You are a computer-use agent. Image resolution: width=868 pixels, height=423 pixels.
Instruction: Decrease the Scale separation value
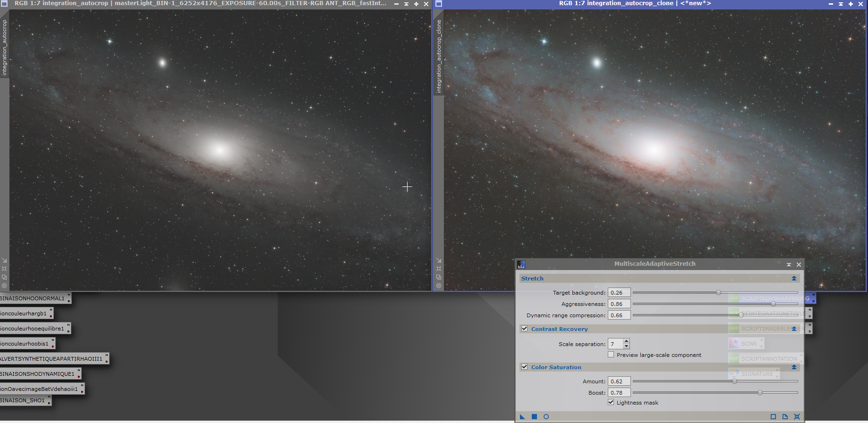point(626,347)
